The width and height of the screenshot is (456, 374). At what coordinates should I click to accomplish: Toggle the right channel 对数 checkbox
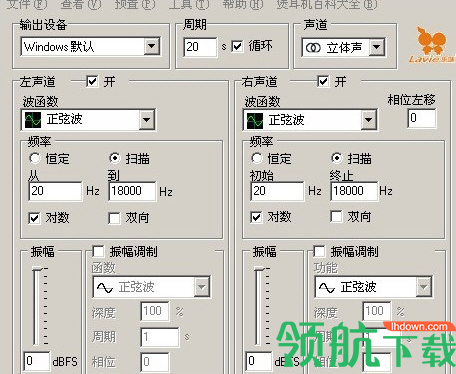[x=256, y=217]
